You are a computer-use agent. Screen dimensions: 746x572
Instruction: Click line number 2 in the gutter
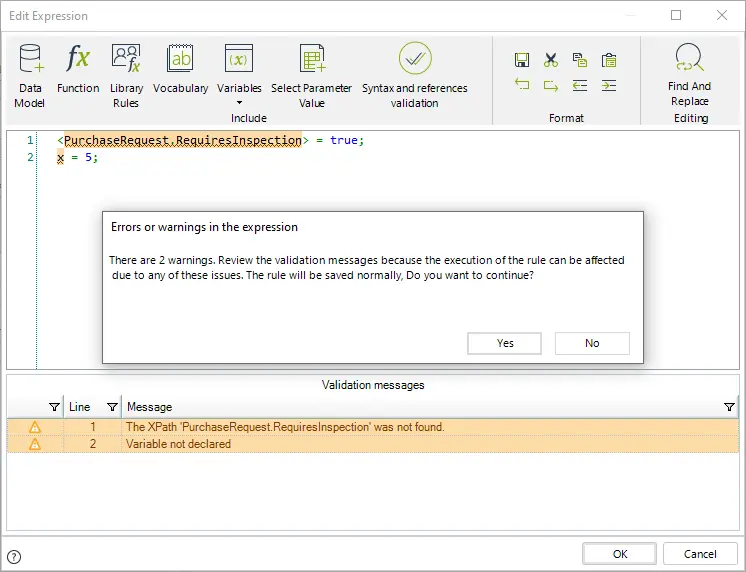coord(30,157)
